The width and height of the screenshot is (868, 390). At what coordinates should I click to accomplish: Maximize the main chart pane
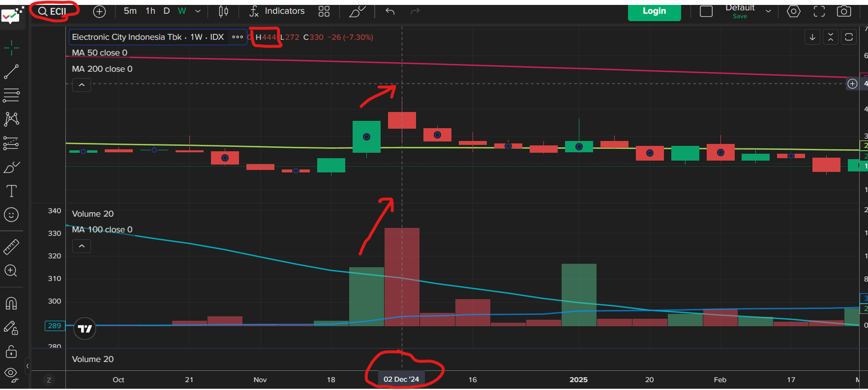coord(849,37)
